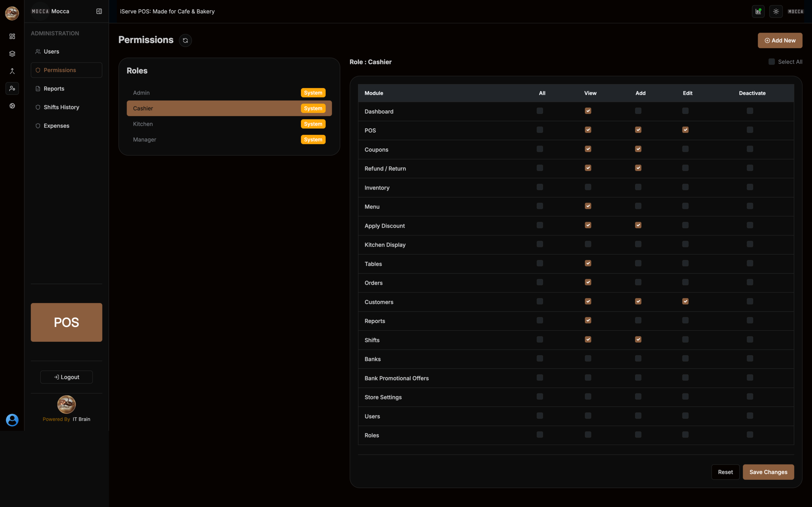This screenshot has width=812, height=507.
Task: Click the layers stack icon in left rail
Action: click(x=12, y=54)
